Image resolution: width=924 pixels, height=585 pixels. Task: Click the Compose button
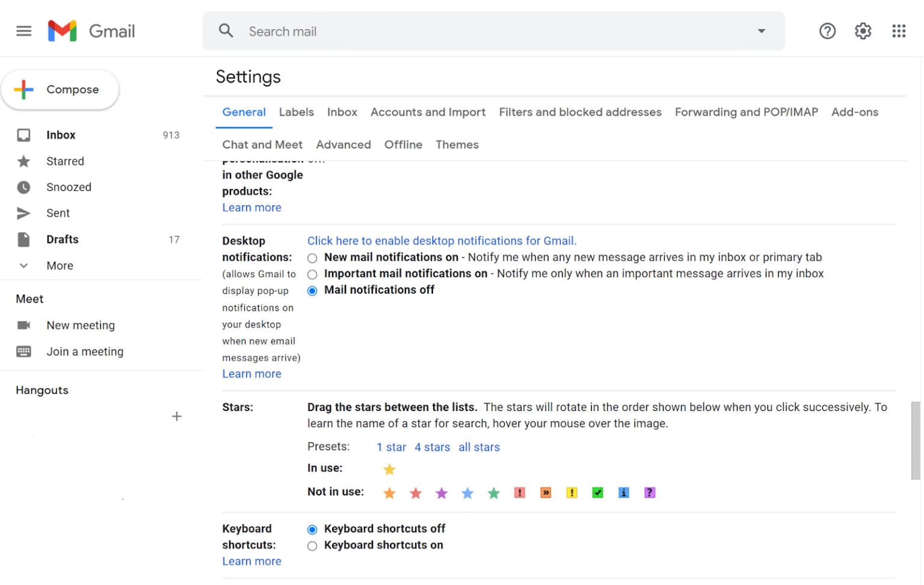tap(60, 89)
